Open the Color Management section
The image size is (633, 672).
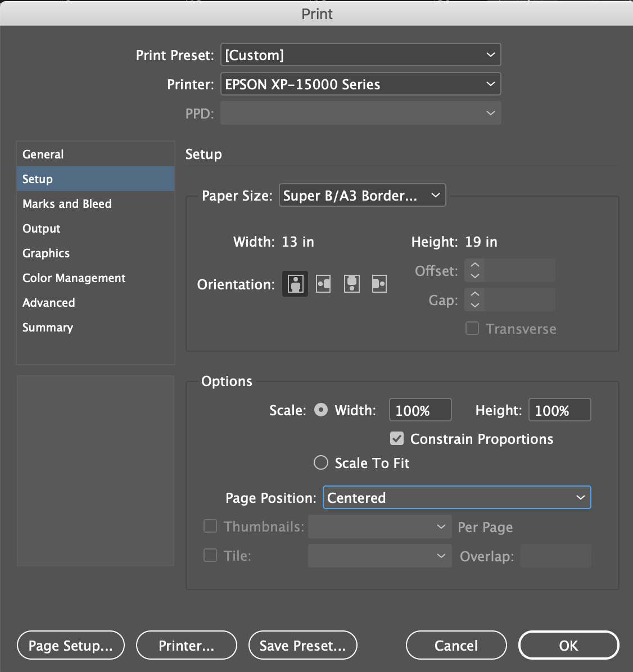[x=74, y=278]
